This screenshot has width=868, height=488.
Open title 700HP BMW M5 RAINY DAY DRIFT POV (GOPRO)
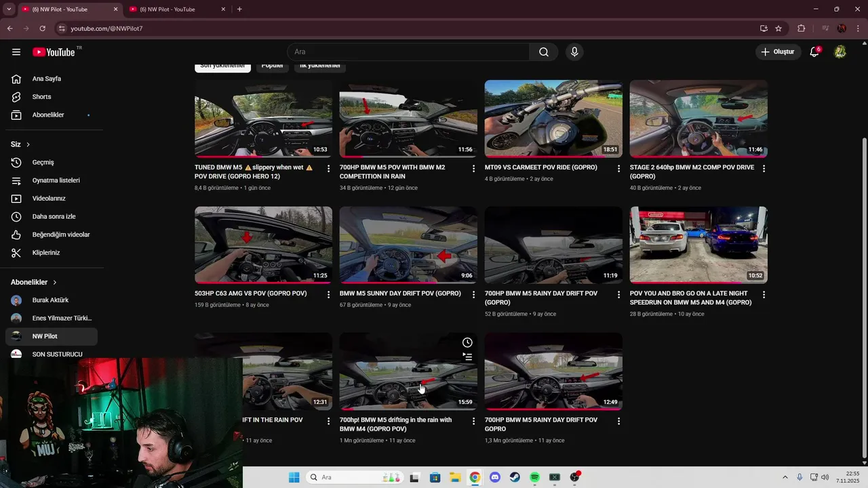pyautogui.click(x=540, y=298)
